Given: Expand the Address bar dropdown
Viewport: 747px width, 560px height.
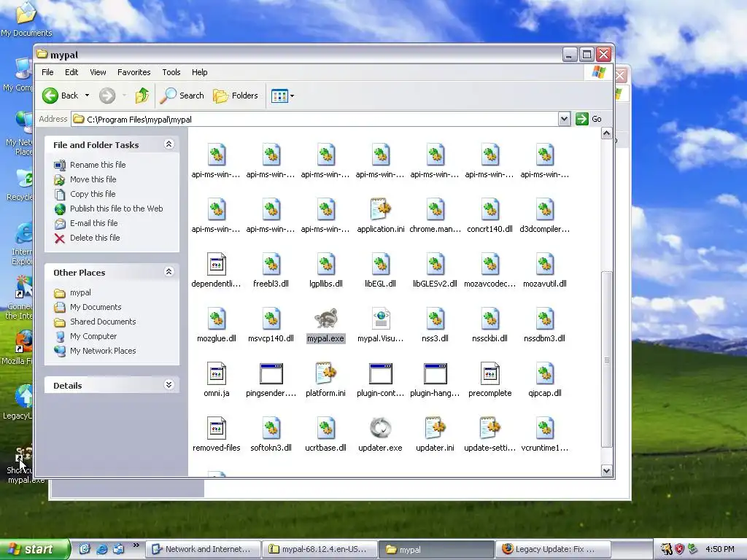Looking at the screenshot, I should 564,119.
